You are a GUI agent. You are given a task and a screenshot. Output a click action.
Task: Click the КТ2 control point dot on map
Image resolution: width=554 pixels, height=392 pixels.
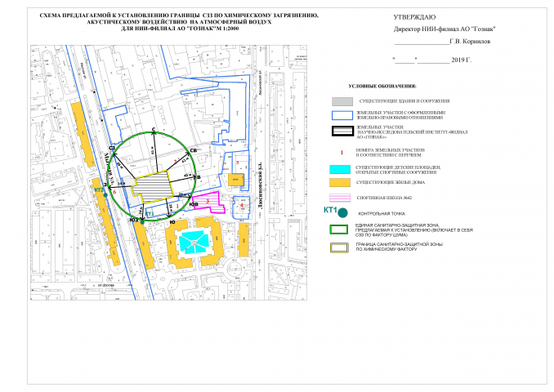pyautogui.click(x=105, y=195)
